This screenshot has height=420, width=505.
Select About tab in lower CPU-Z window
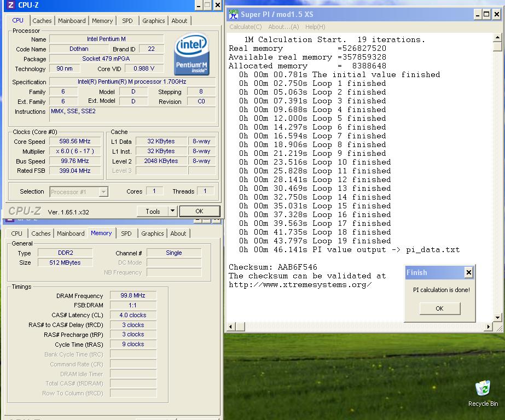pyautogui.click(x=178, y=234)
